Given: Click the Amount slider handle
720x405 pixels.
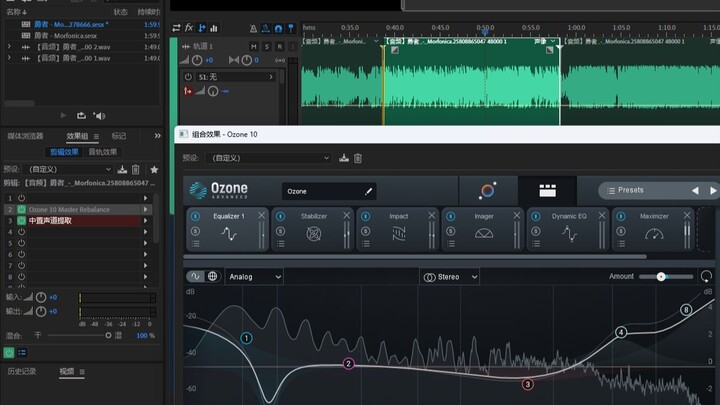Looking at the screenshot, I should tap(661, 276).
